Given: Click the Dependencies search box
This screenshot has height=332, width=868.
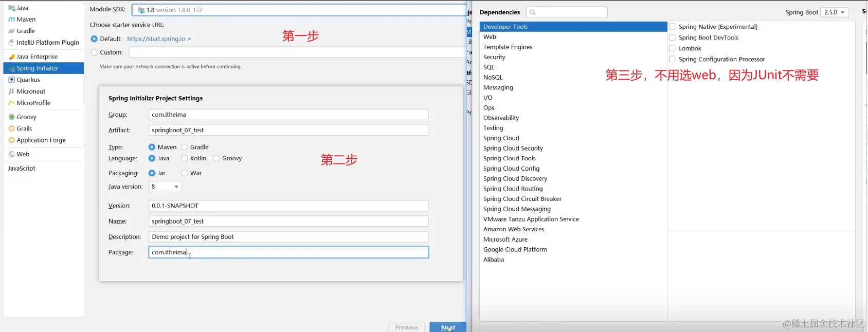Looking at the screenshot, I should 567,12.
